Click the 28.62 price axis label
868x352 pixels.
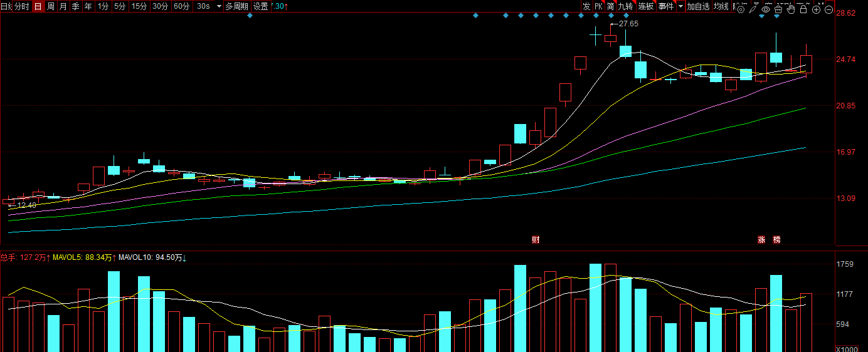846,13
